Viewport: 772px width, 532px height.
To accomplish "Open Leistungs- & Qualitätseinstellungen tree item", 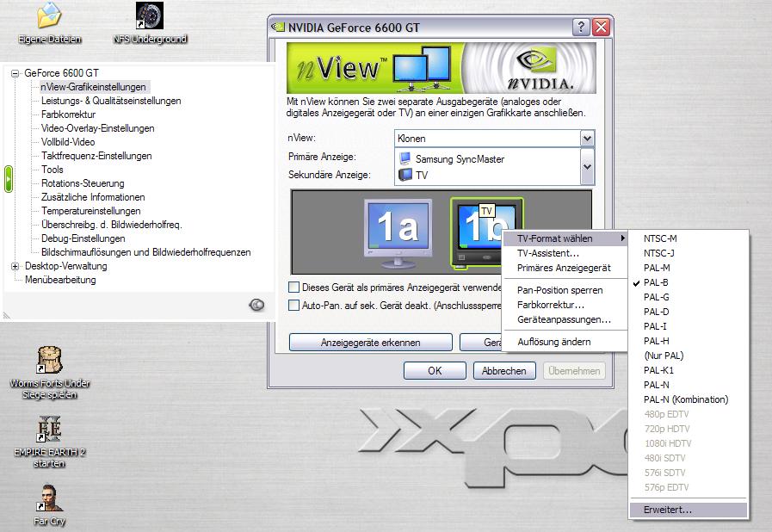I will pyautogui.click(x=111, y=101).
